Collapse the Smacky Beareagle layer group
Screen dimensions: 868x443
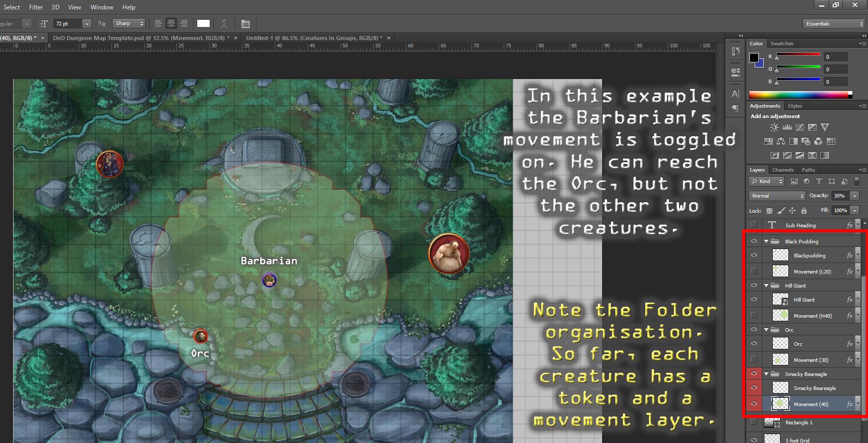(766, 374)
